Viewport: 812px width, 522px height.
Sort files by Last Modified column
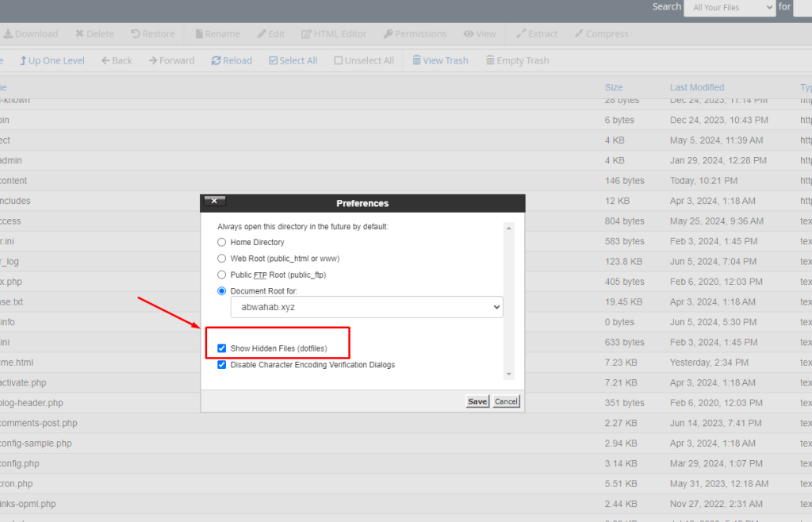(x=696, y=87)
